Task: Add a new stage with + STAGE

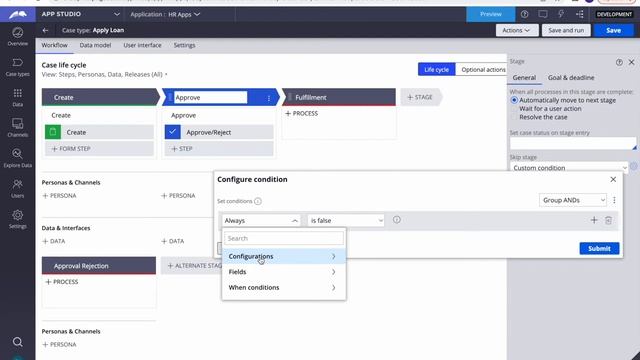Action: [420, 97]
